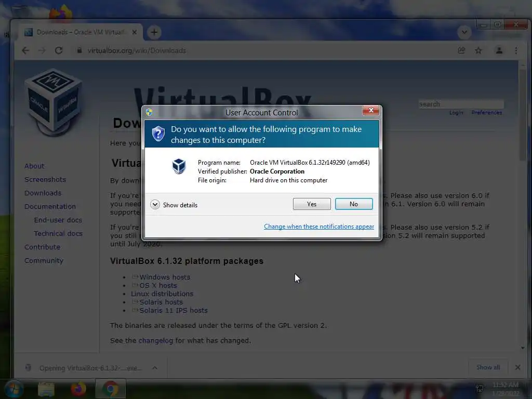Screen dimensions: 532x399
Task: Open Technical docs sidebar link
Action: [58, 233]
